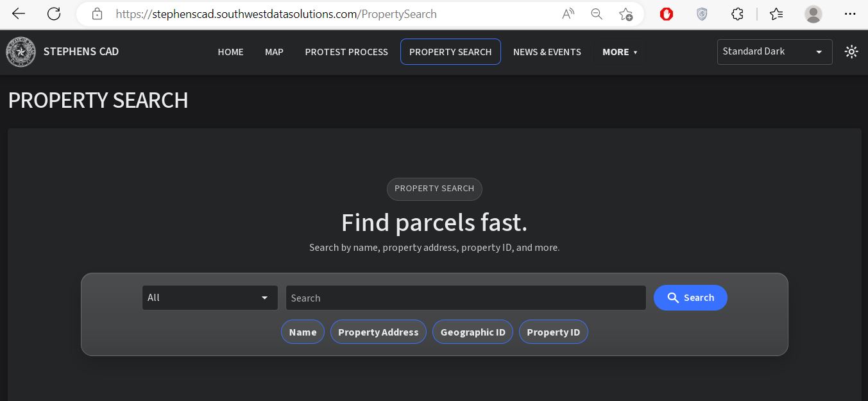
Task: Select the Name search filter
Action: pyautogui.click(x=302, y=332)
